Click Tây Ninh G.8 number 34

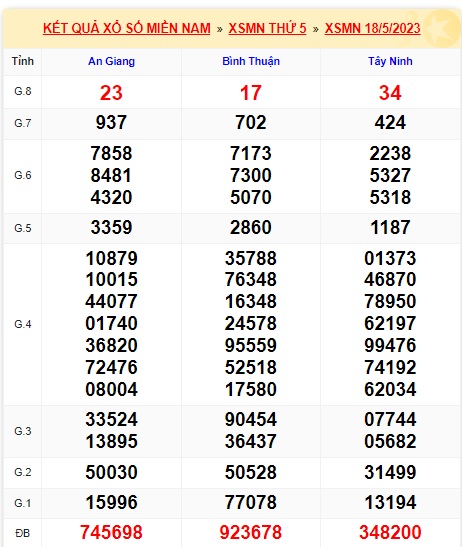[390, 93]
